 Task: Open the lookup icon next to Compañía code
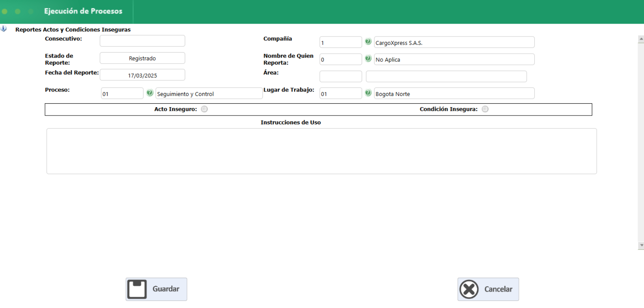368,42
